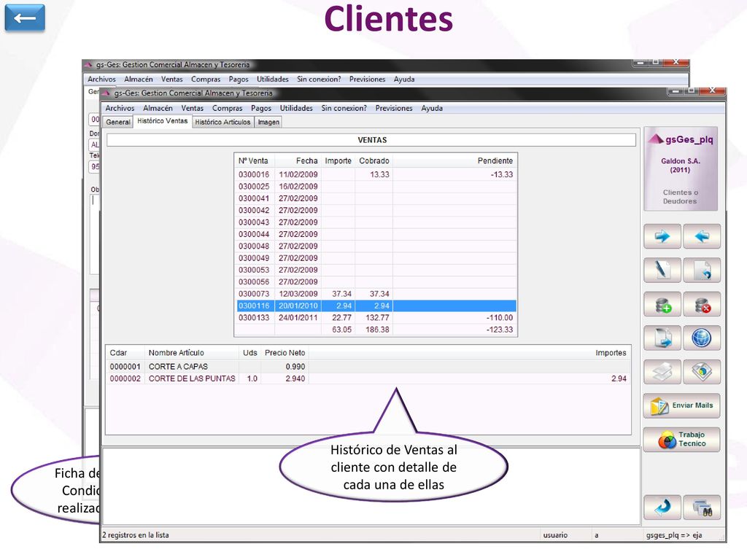Click total cobrado 186.38
Viewport: 747px width, 560px height.
377,330
